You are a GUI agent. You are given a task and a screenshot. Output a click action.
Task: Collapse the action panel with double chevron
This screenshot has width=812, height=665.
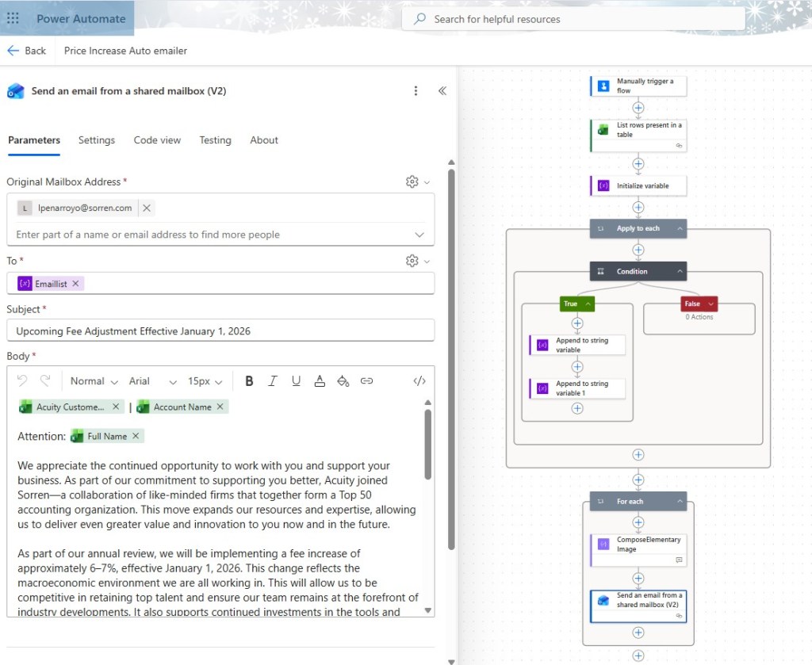[x=442, y=91]
